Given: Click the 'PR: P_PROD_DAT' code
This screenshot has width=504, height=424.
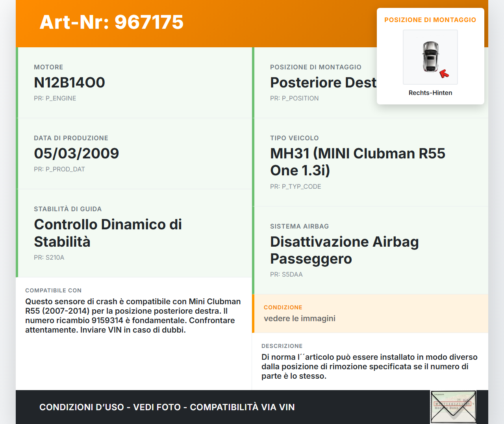Looking at the screenshot, I should (x=59, y=169).
